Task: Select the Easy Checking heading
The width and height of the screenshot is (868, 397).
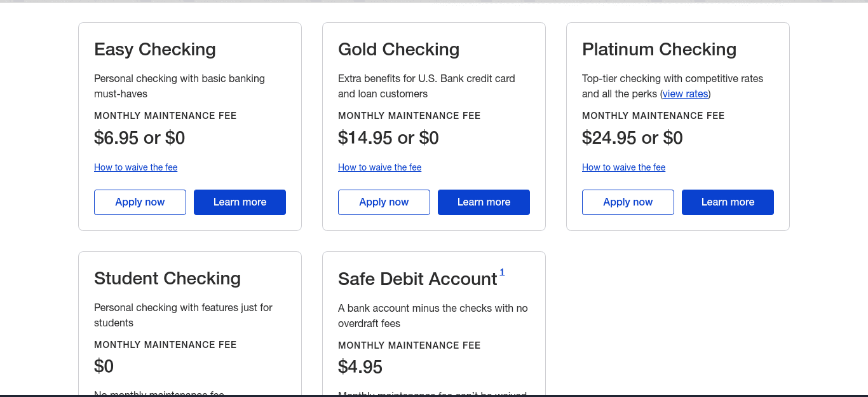Action: 154,49
